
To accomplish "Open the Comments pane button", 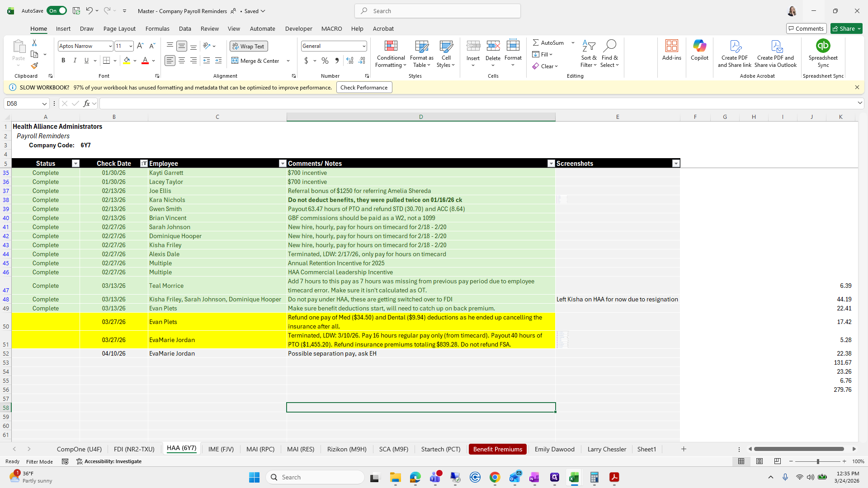I will 806,28.
